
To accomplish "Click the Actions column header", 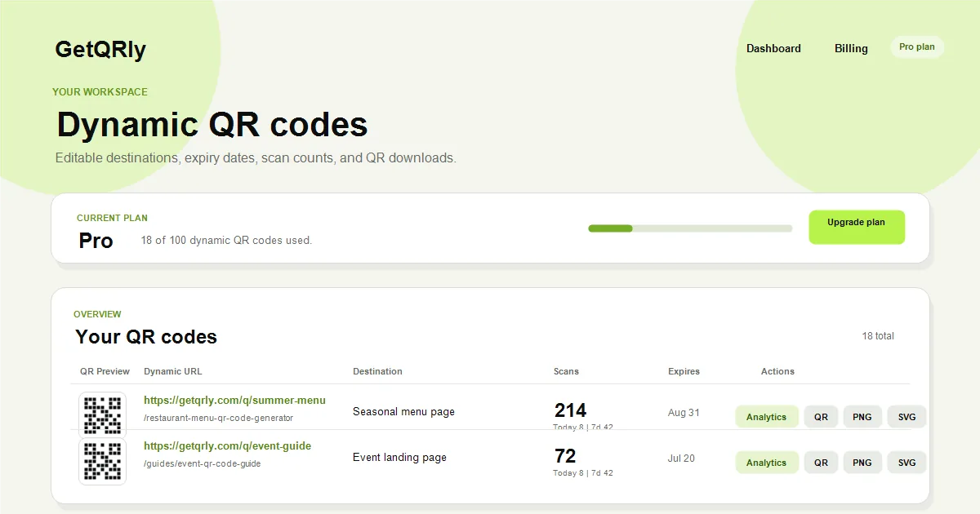I will pos(777,371).
